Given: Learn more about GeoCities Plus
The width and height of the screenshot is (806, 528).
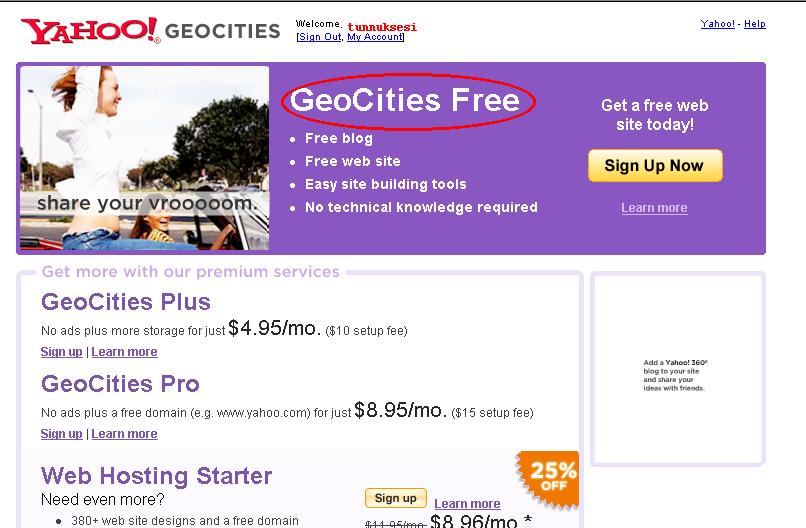Looking at the screenshot, I should coord(125,352).
